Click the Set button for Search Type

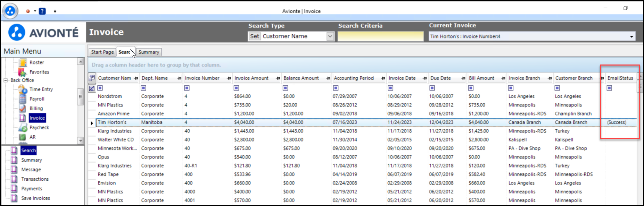pos(255,36)
